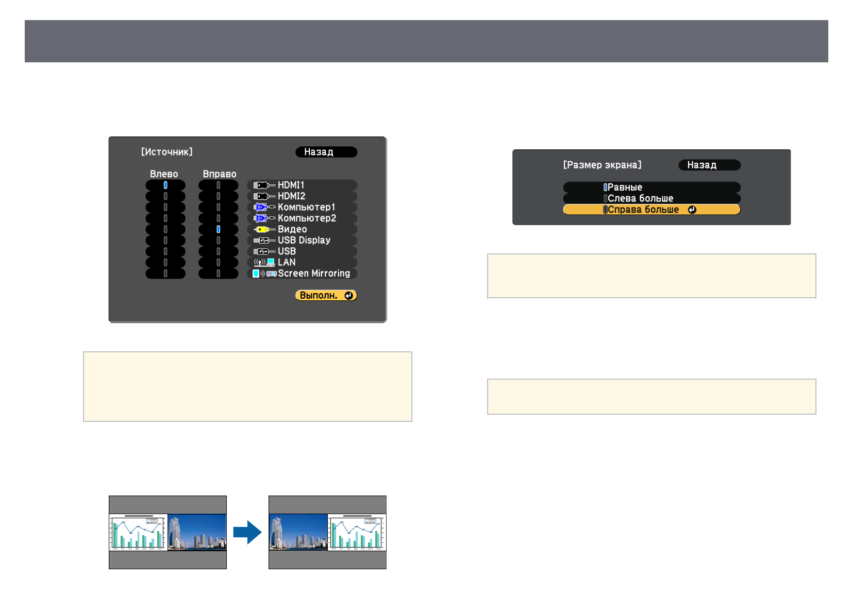Screen dimensions: 868x613
Task: Select USB radio in Влево column
Action: click(165, 251)
